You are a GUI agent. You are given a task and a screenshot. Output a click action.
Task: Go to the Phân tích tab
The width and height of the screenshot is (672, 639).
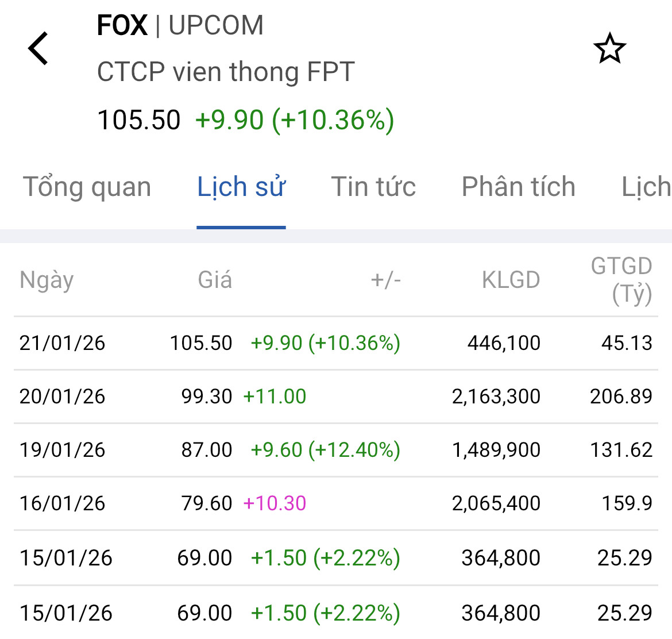click(x=518, y=187)
